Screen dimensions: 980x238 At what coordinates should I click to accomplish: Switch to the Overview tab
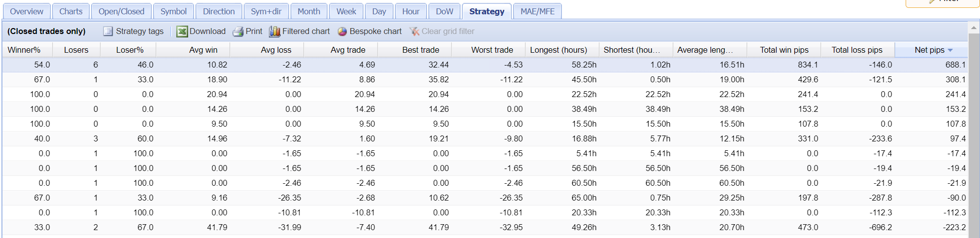click(27, 11)
